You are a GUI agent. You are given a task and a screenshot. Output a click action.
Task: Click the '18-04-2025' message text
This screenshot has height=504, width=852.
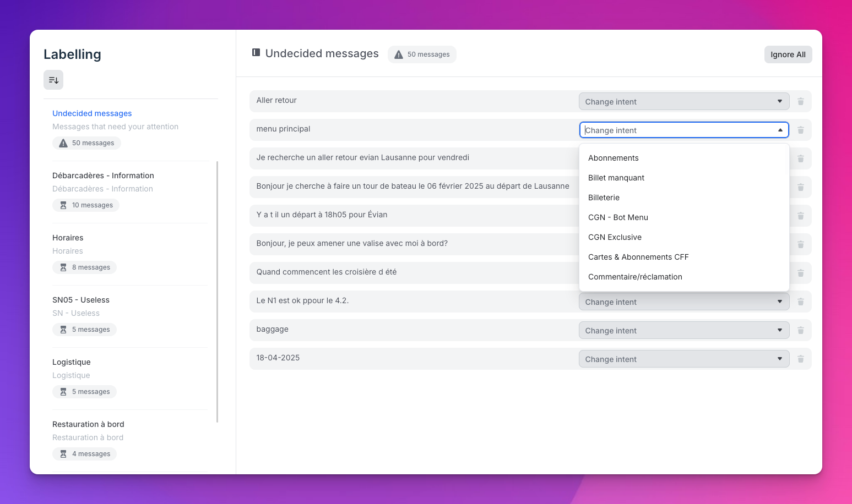[x=278, y=358]
